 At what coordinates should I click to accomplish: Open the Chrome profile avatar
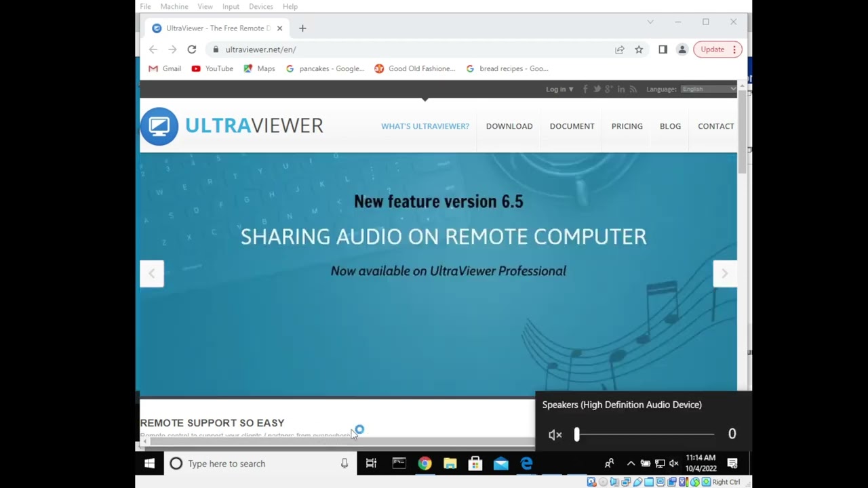682,49
